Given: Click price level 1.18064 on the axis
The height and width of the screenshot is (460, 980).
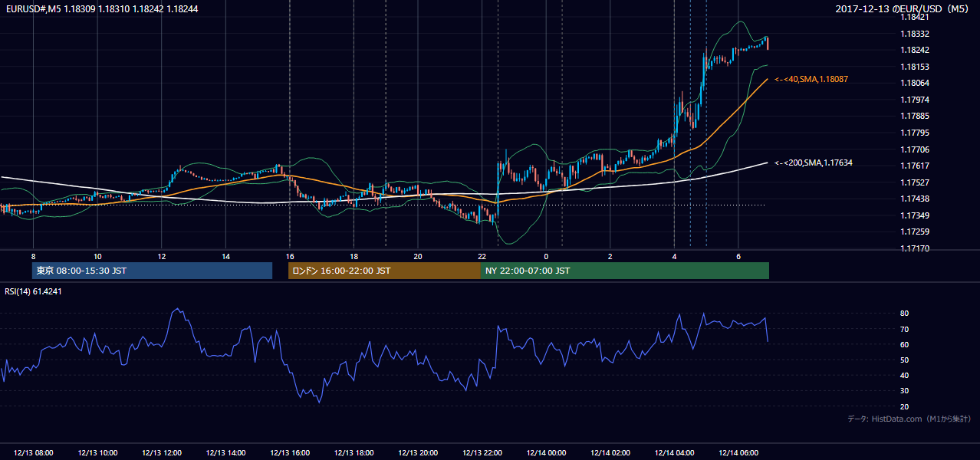Looking at the screenshot, I should [x=914, y=83].
